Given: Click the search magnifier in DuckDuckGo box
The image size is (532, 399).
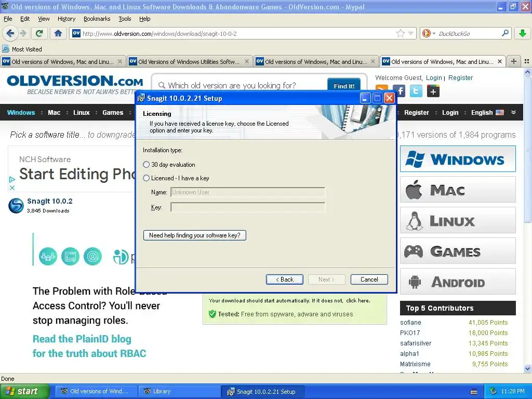Looking at the screenshot, I should tap(505, 33).
